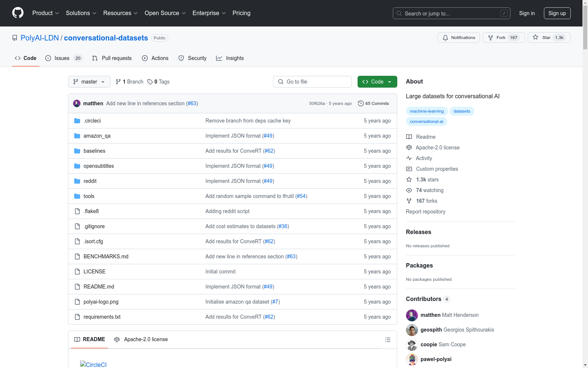Star the repository with the star icon
The height and width of the screenshot is (368, 588).
click(535, 38)
